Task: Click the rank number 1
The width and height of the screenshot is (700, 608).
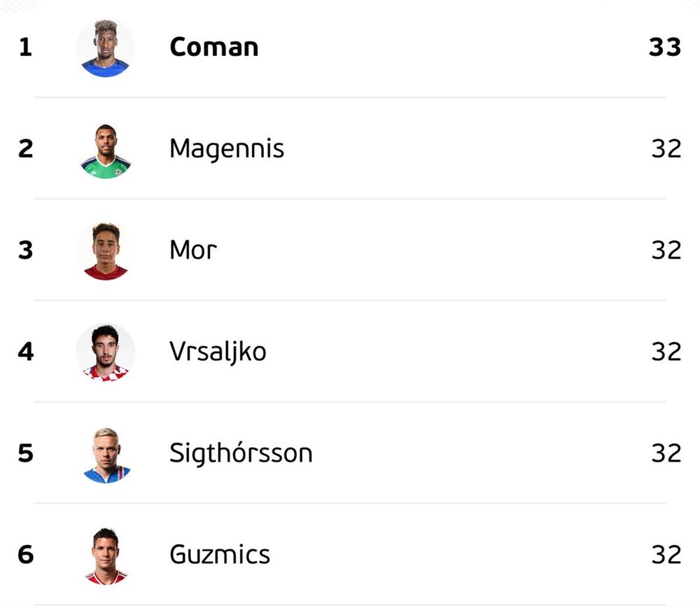Action: [x=25, y=48]
